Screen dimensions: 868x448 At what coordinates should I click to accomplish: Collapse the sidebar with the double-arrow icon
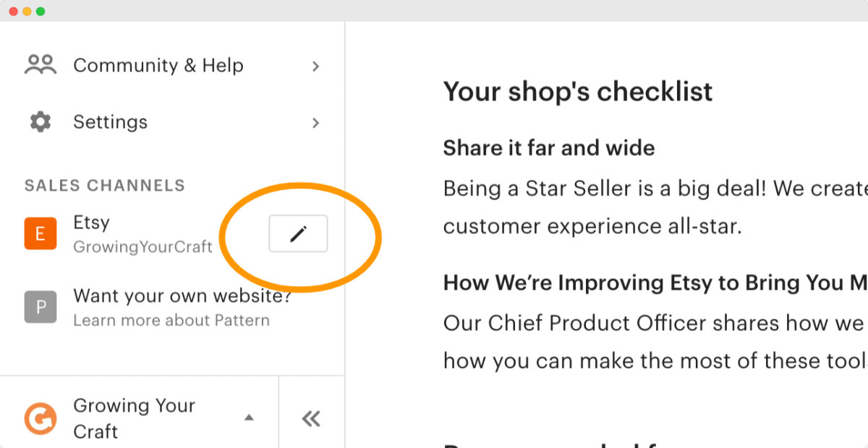(311, 418)
